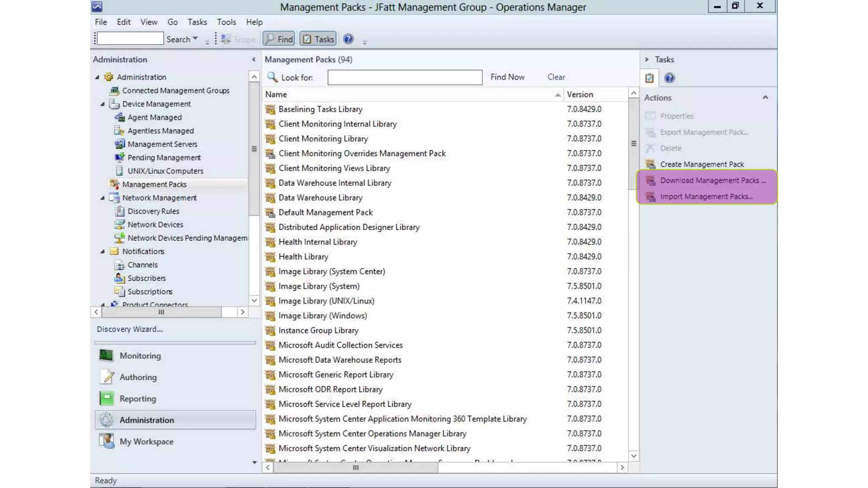The width and height of the screenshot is (868, 488).
Task: Open the Tools menu
Action: [226, 22]
